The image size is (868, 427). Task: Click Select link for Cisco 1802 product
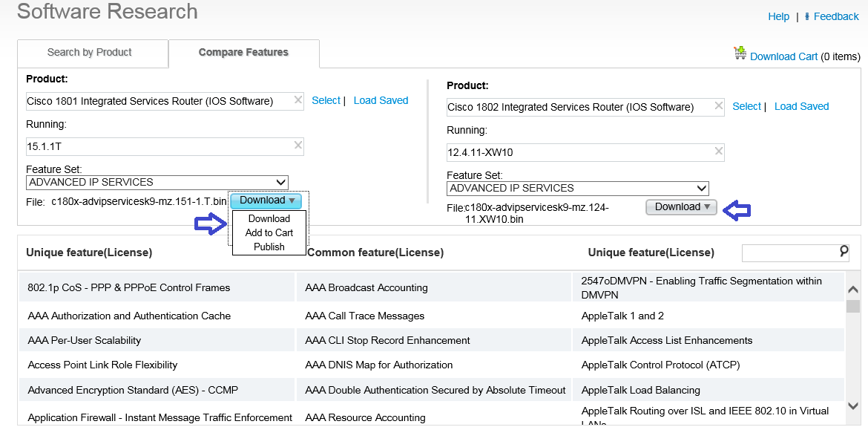click(747, 106)
